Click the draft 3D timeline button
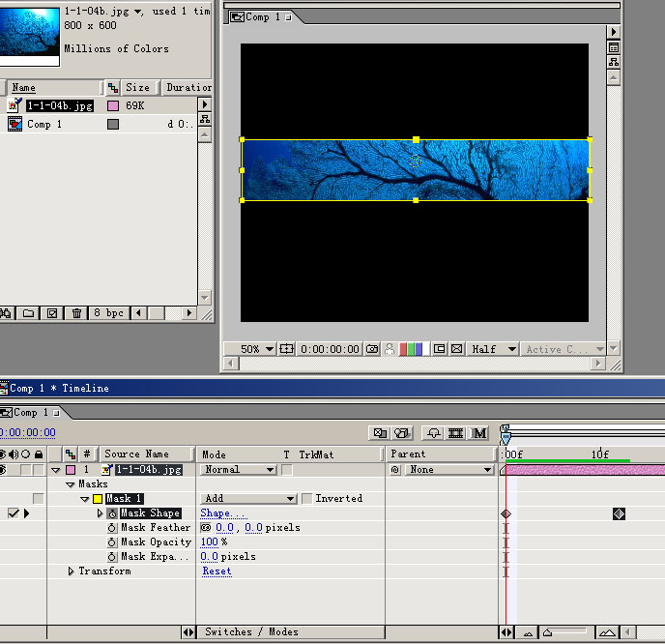Screen dimensions: 665x644 [402, 433]
